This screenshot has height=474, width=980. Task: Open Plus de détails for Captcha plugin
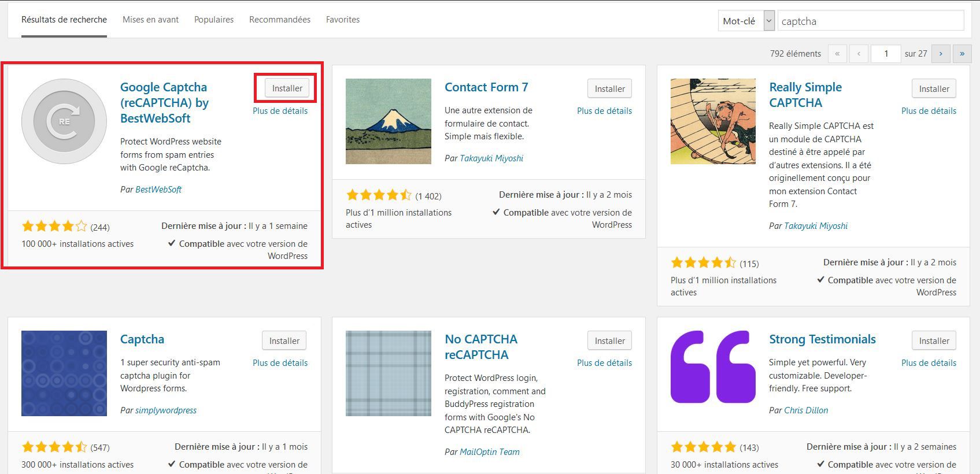280,363
